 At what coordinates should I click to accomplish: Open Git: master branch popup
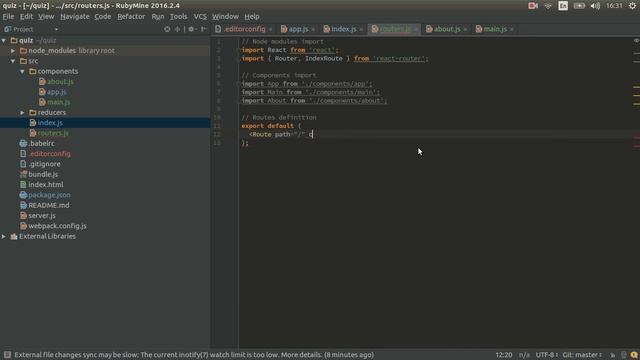[582, 355]
